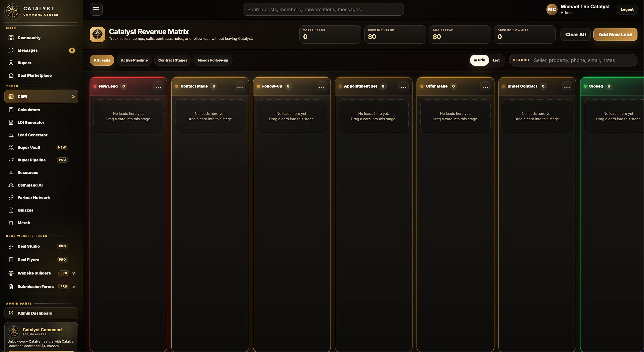The image size is (644, 352).
Task: Open Website Builders via the globe icon
Action: (11, 273)
